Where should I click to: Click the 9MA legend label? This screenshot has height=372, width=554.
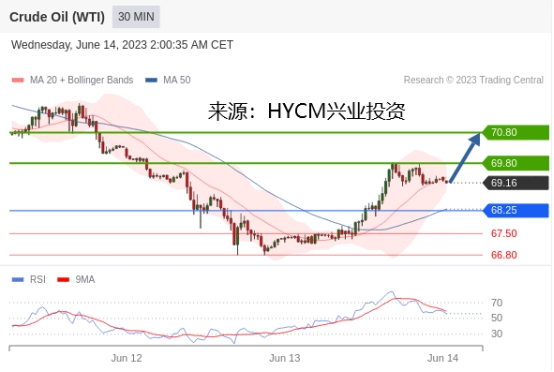click(x=85, y=280)
